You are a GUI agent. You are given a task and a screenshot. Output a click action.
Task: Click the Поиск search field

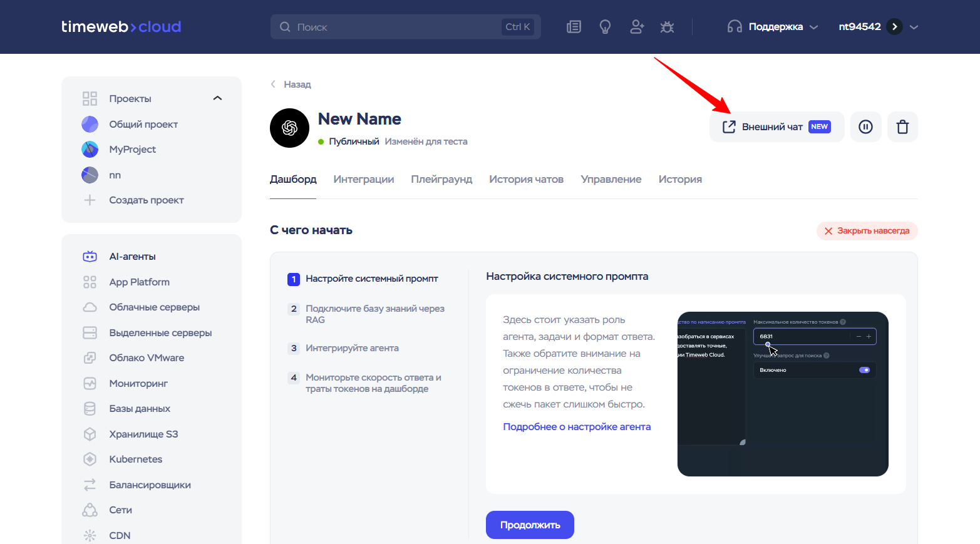coord(395,27)
